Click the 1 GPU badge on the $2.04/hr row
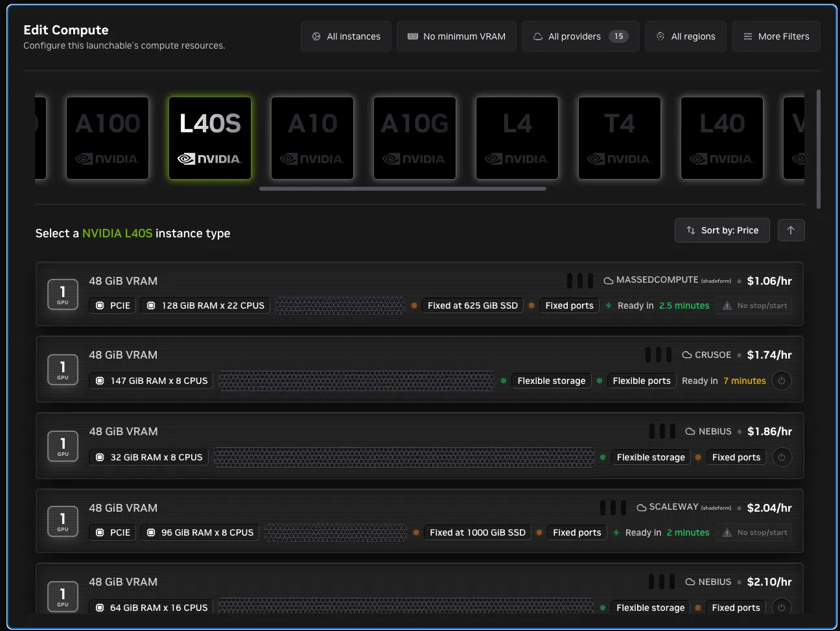The height and width of the screenshot is (631, 840). [63, 521]
